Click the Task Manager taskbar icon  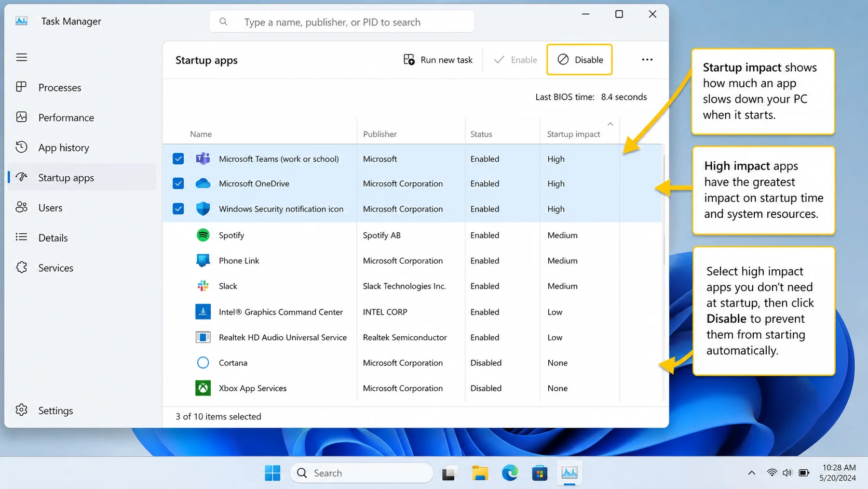click(569, 473)
